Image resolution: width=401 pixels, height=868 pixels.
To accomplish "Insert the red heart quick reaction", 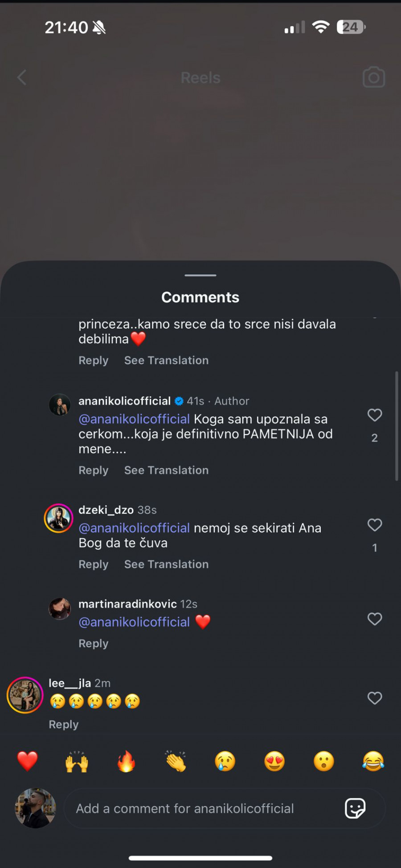I will (x=27, y=761).
